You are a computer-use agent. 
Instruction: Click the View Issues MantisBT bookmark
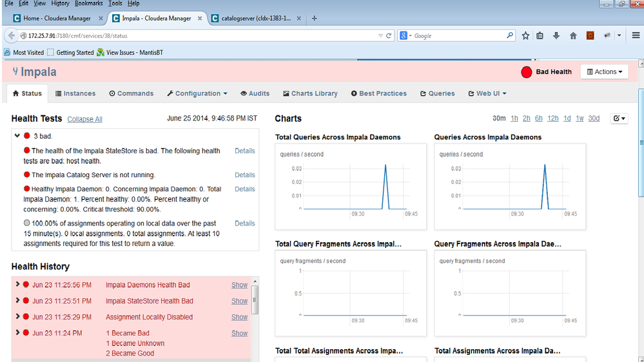129,52
